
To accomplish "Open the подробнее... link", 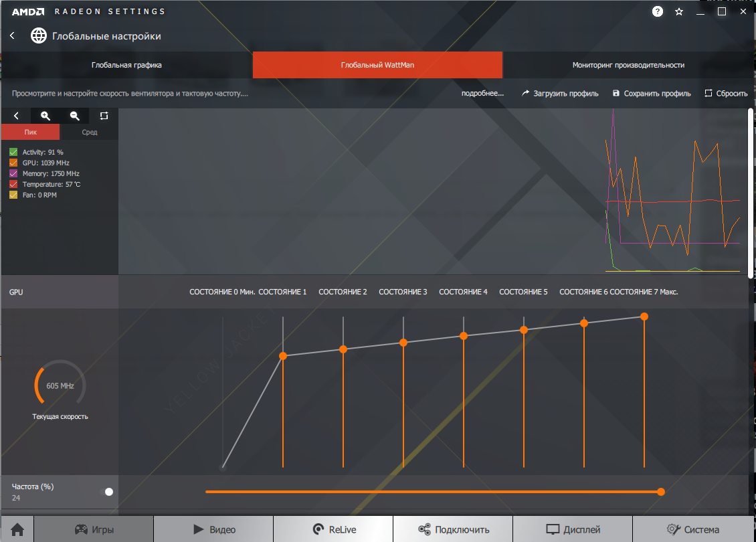I will [482, 94].
